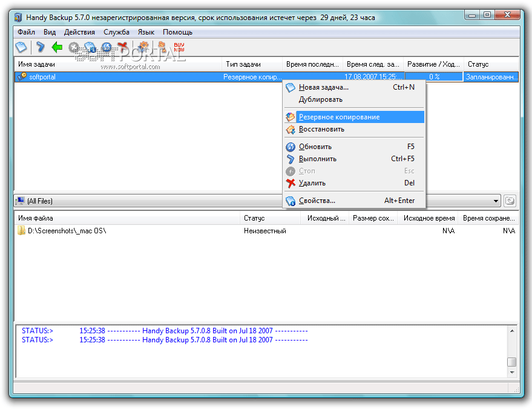Click the orange keys registration toolbar icon
The height and width of the screenshot is (409, 532).
click(x=162, y=47)
